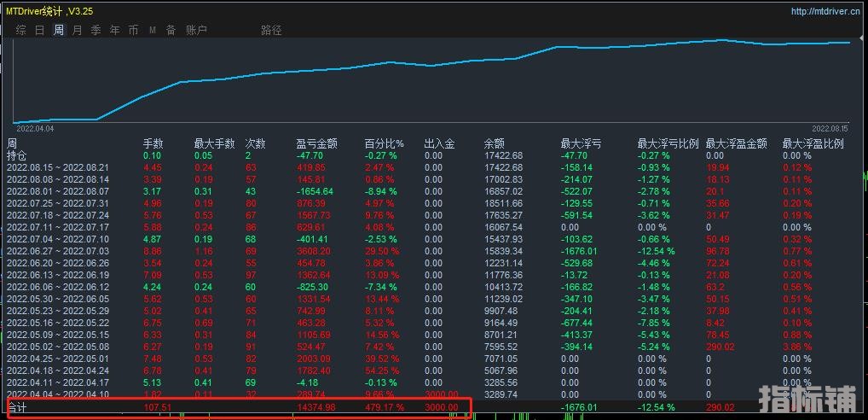Click the 出入金 column header
The height and width of the screenshot is (420, 868).
[439, 144]
